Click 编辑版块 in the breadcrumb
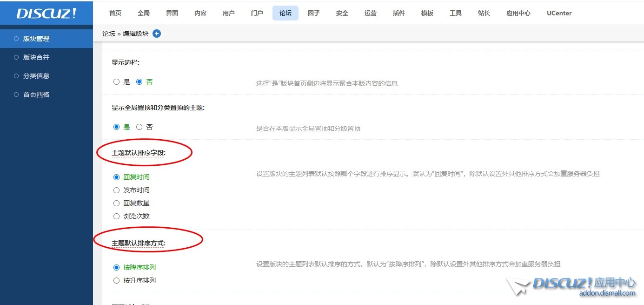 (x=136, y=34)
